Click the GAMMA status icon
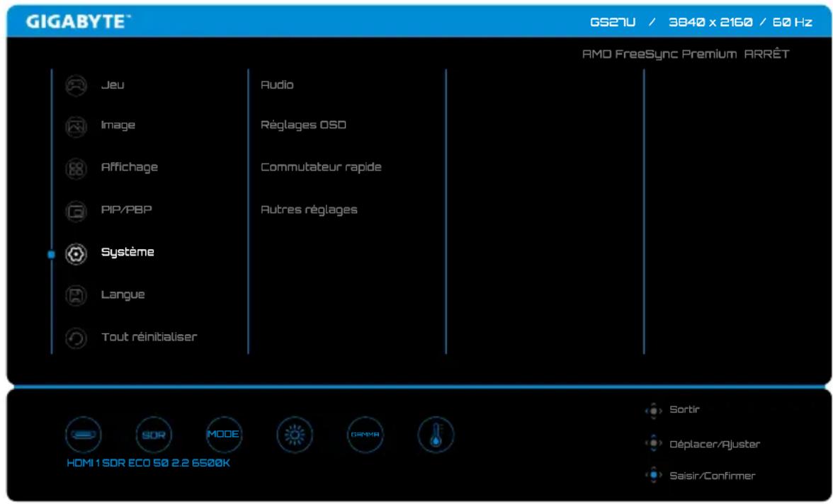Viewport: 833px width, 504px height. coord(365,435)
